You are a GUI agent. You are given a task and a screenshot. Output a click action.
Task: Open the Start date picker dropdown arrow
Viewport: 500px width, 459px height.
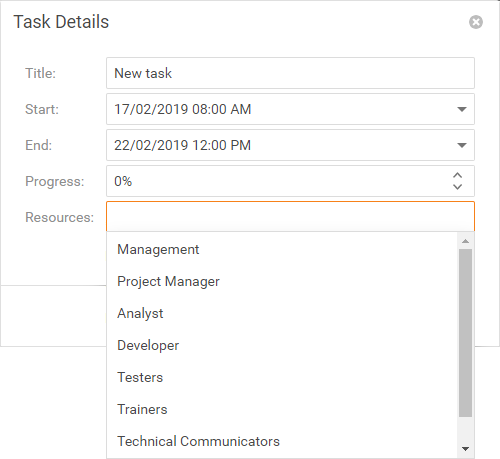462,109
